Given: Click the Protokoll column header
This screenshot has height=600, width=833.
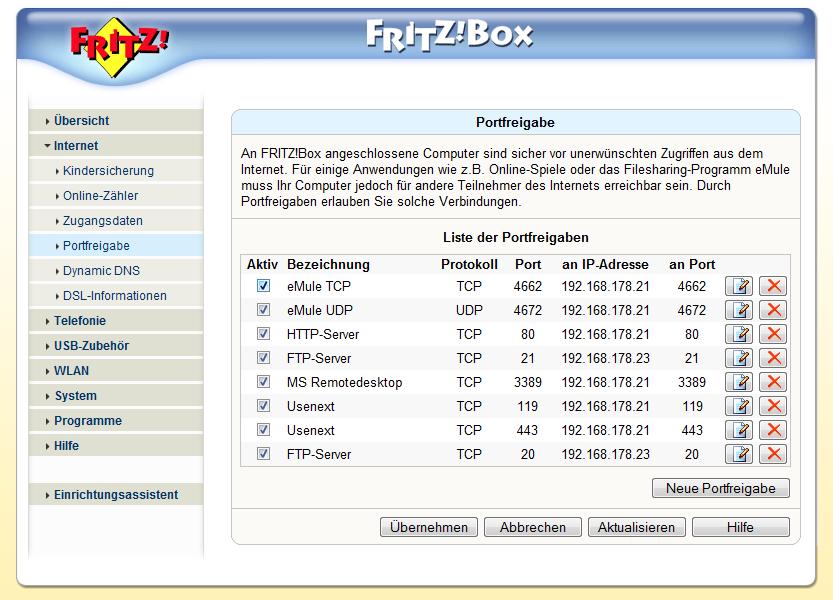Looking at the screenshot, I should (469, 264).
